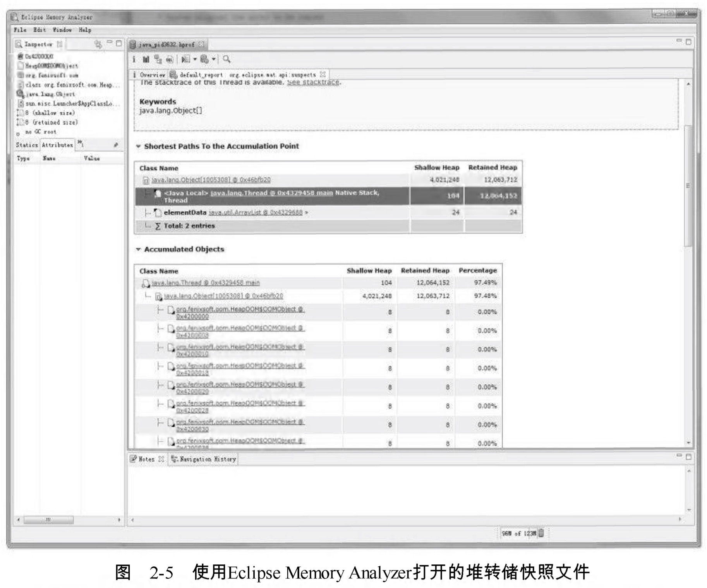Viewport: 707px width, 588px height.
Task: Select the default_report suspects tab
Action: click(x=249, y=75)
